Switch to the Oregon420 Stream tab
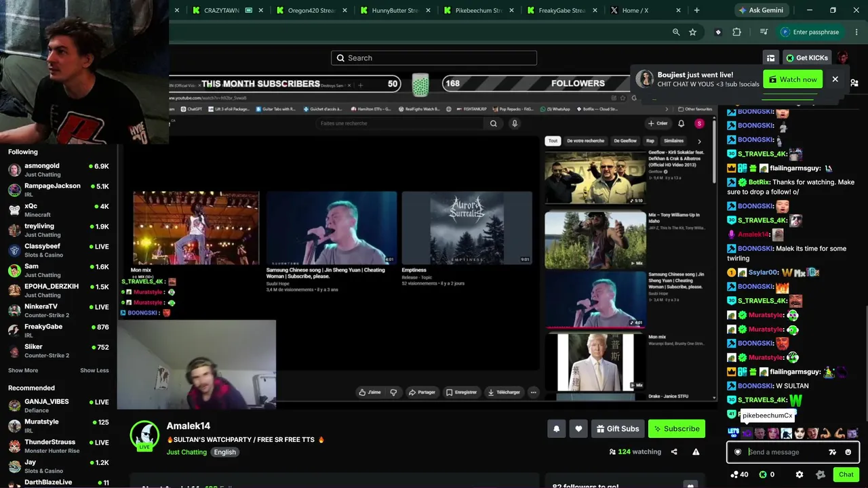The image size is (868, 488). 311,10
